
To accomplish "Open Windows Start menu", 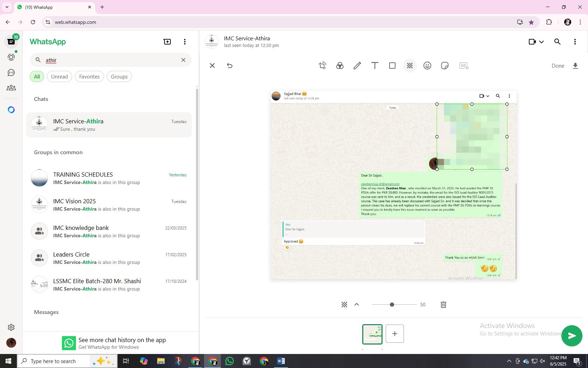I will coord(8,361).
